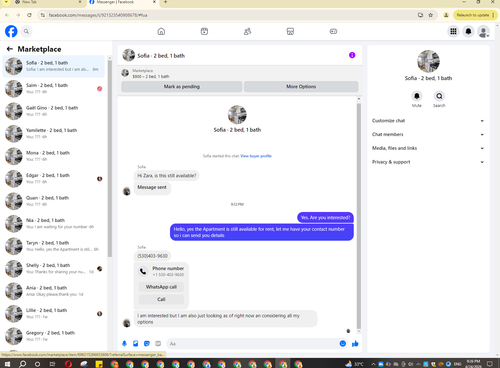The height and width of the screenshot is (368, 500).
Task: Open Windows taskbar search
Action: (23, 364)
